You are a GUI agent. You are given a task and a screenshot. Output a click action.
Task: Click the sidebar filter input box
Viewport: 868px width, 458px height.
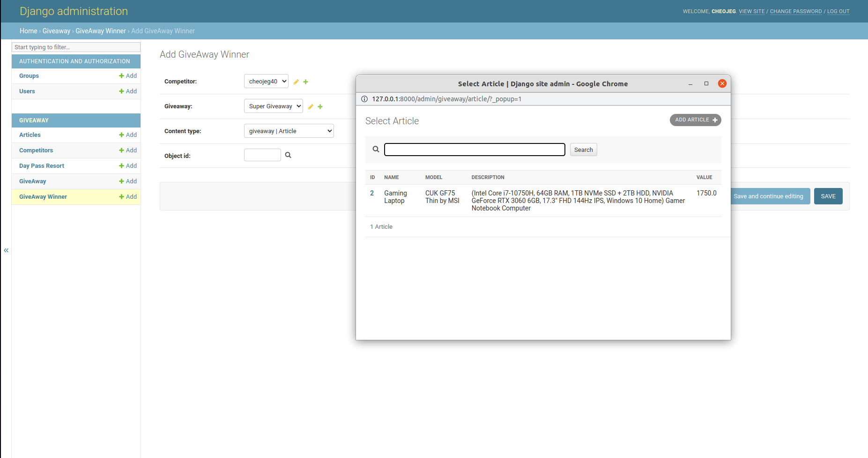pyautogui.click(x=76, y=47)
